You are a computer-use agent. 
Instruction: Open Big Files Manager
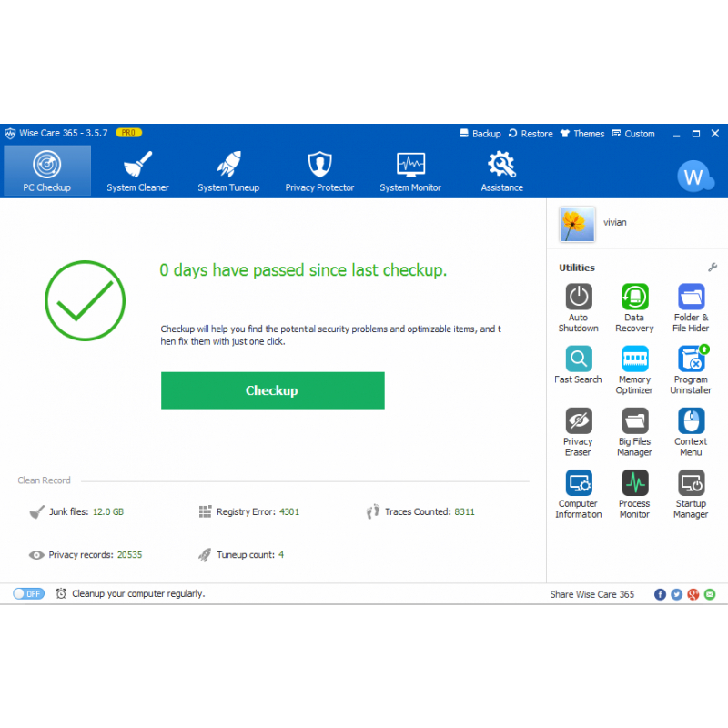pyautogui.click(x=634, y=420)
